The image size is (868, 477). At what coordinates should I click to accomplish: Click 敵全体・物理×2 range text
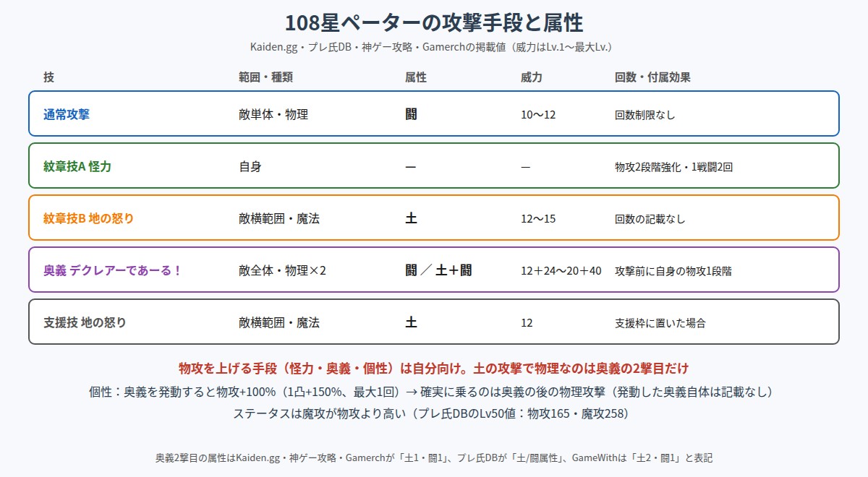(x=283, y=270)
